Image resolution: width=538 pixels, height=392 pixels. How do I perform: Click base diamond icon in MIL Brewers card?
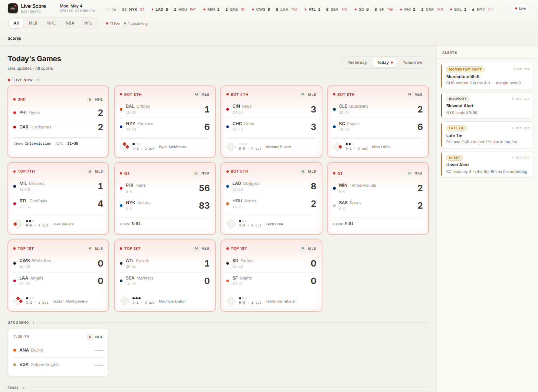pos(18,224)
